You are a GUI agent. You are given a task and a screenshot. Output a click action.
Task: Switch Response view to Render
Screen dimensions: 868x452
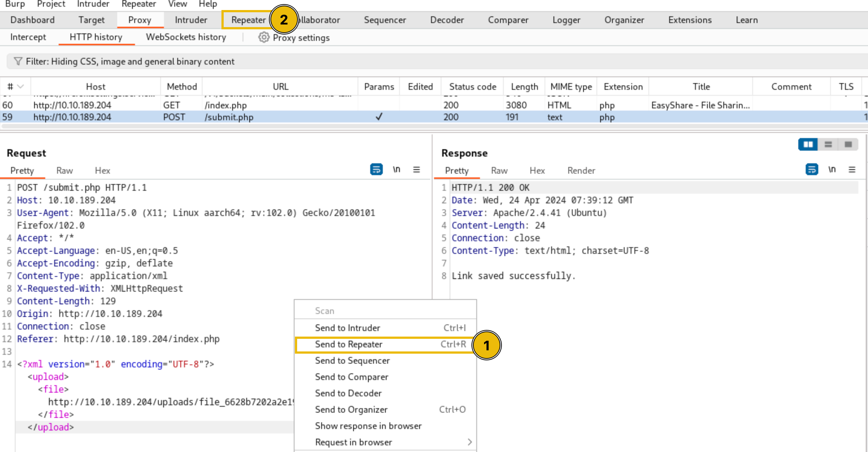point(581,170)
